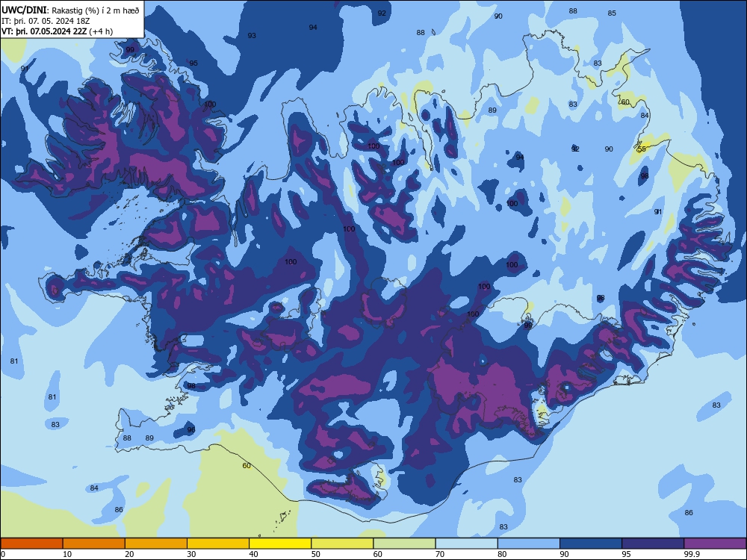747x560 pixels.
Task: Click the 'VT: þri. 07.05.2024 22Z' line
Action: (44, 31)
